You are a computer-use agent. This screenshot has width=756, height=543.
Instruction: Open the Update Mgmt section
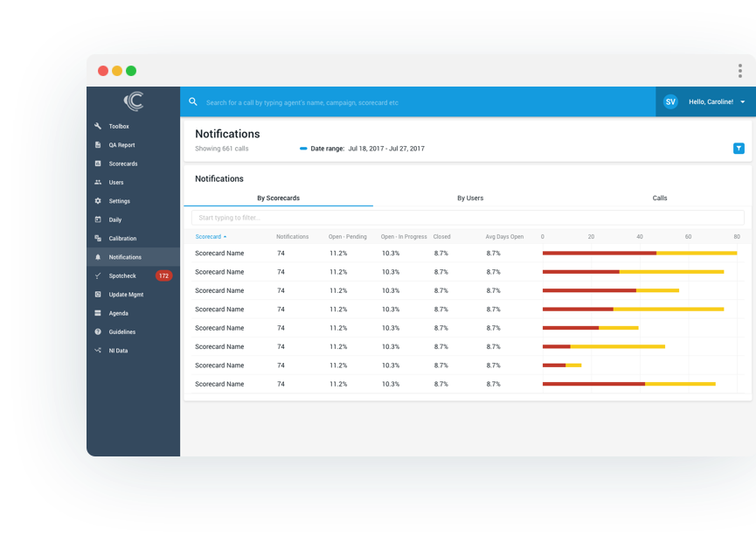point(125,294)
